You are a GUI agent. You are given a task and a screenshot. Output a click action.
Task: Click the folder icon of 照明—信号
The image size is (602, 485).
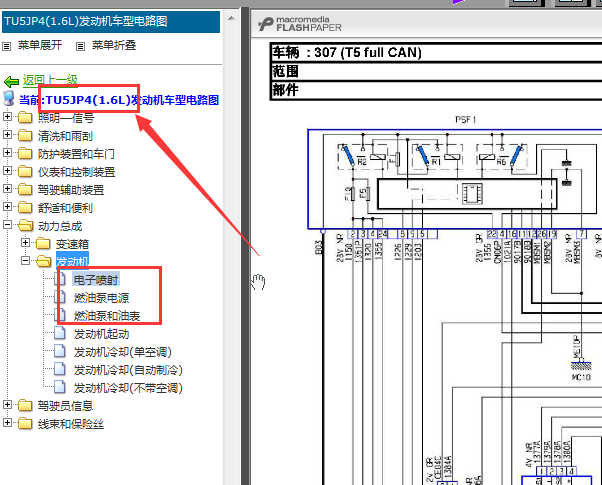tap(25, 118)
